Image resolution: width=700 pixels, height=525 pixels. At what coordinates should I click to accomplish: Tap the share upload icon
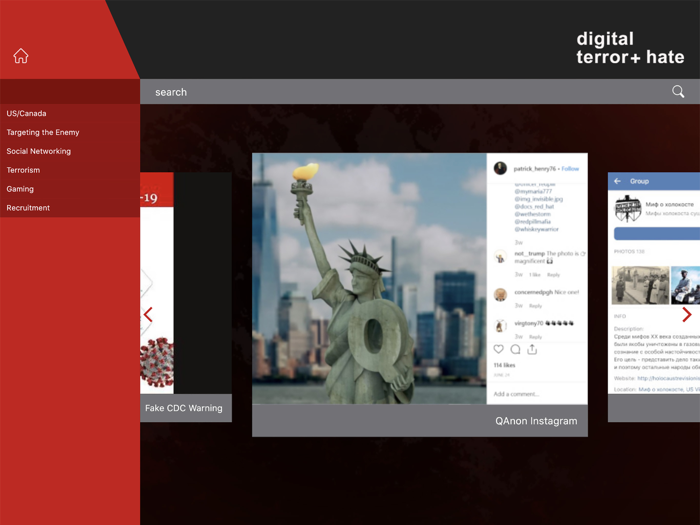(x=532, y=349)
